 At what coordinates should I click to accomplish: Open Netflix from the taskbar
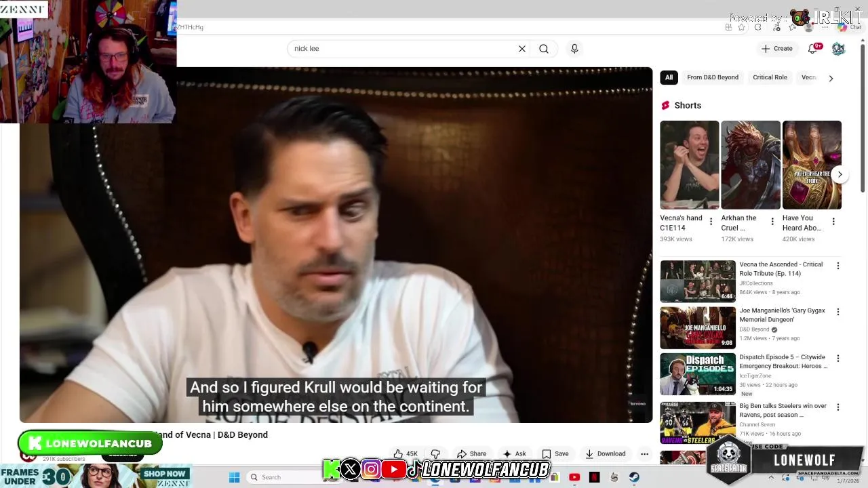[x=594, y=477]
